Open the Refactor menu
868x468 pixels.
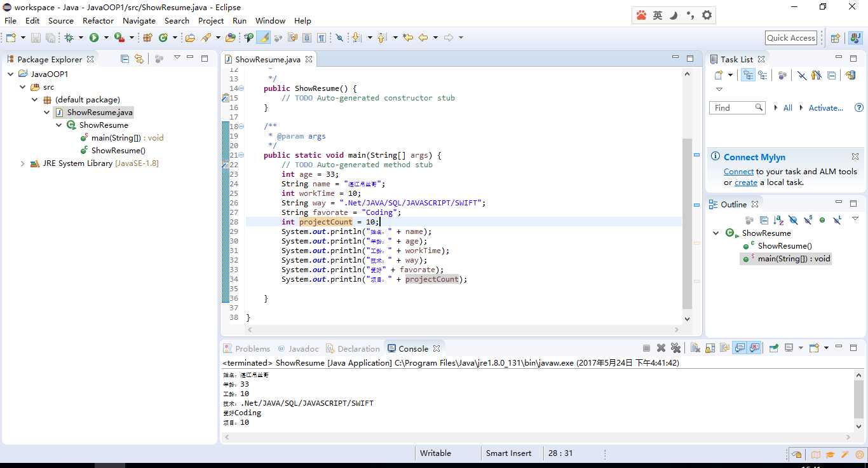coord(98,20)
